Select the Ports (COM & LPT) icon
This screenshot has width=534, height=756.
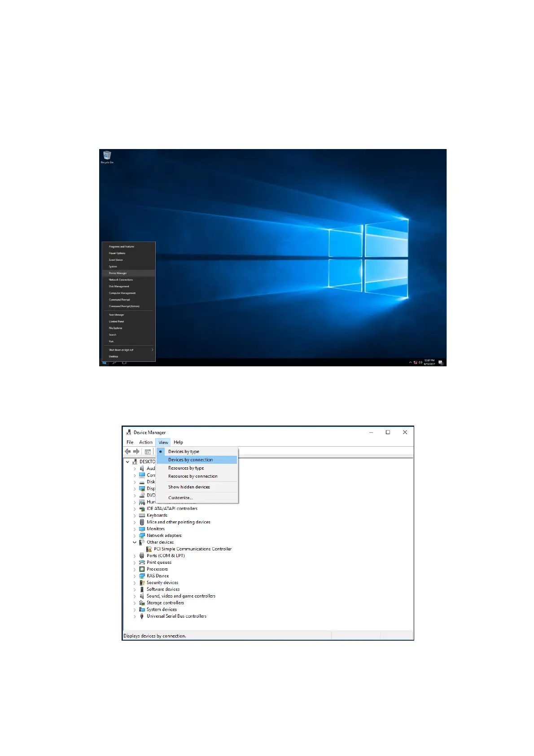[142, 556]
